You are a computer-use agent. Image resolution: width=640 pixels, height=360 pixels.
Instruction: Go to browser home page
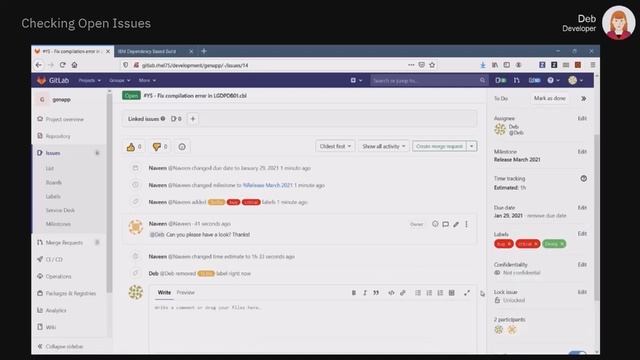click(74, 65)
